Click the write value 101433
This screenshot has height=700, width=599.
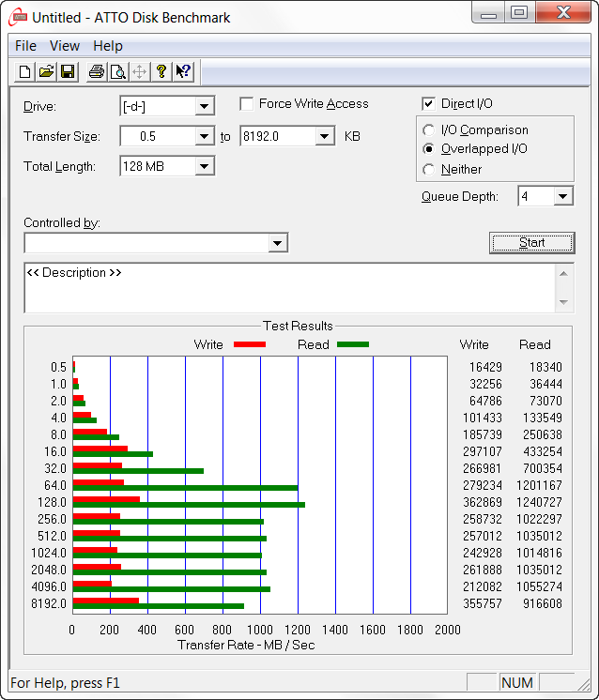pyautogui.click(x=483, y=418)
